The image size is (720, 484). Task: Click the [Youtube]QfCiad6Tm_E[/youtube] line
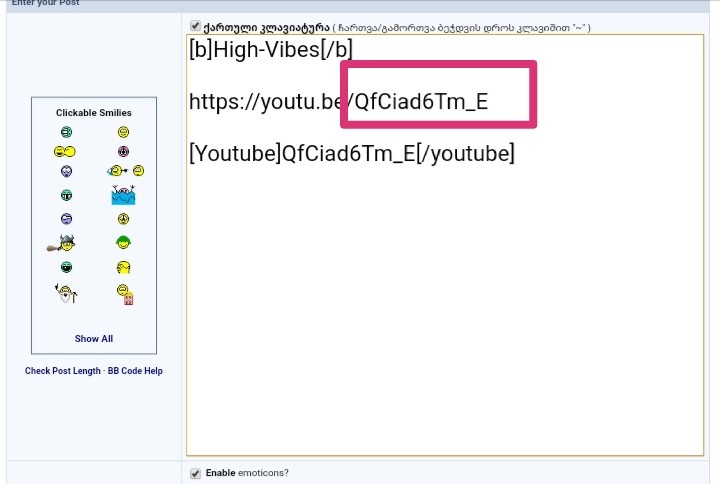click(x=352, y=153)
